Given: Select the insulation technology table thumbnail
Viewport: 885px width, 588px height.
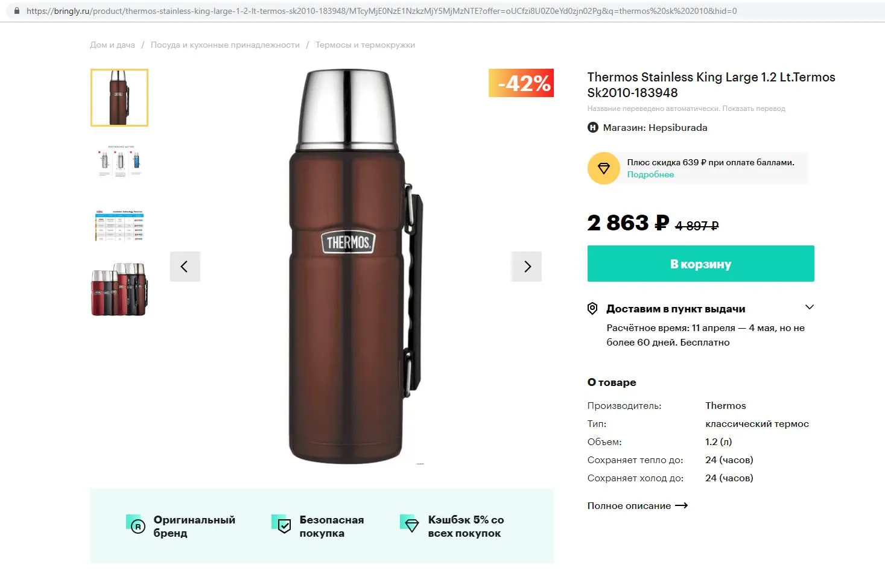Looking at the screenshot, I should click(x=119, y=226).
